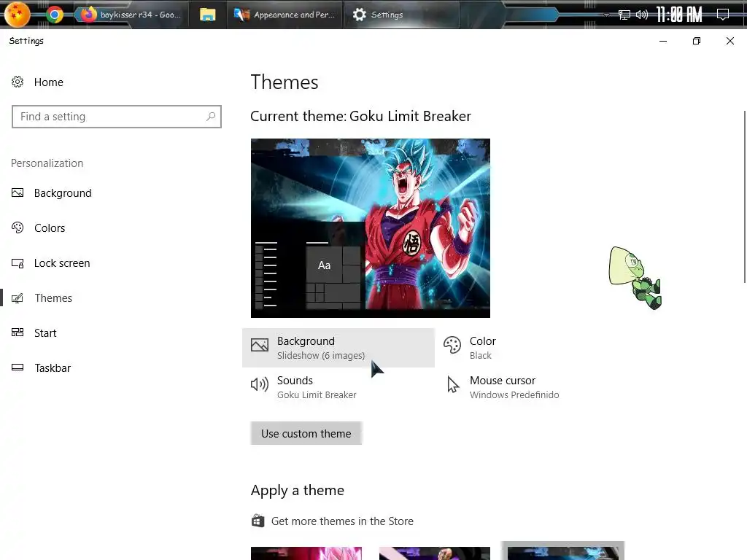Click the Home gear icon

(18, 82)
